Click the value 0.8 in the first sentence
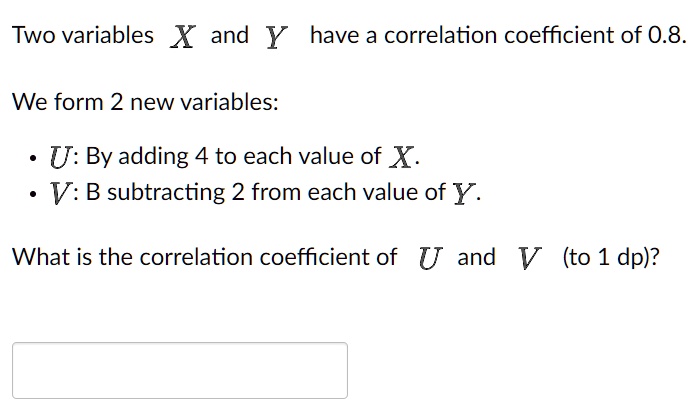 pos(667,35)
